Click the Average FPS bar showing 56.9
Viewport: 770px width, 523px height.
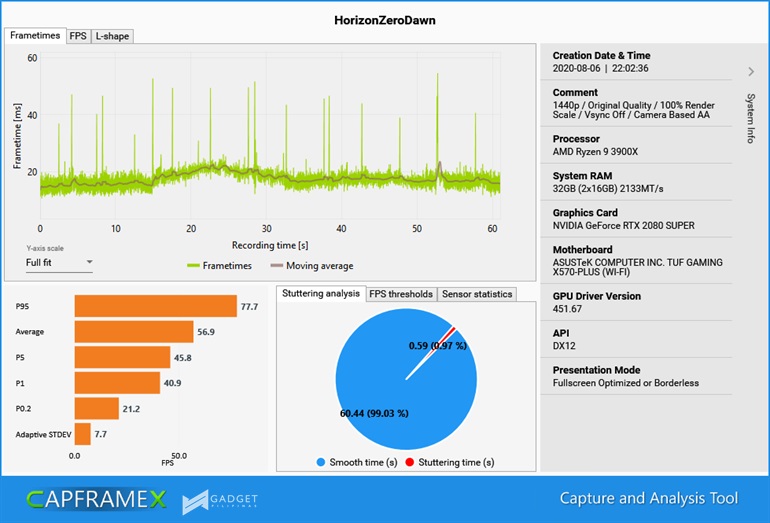point(133,331)
